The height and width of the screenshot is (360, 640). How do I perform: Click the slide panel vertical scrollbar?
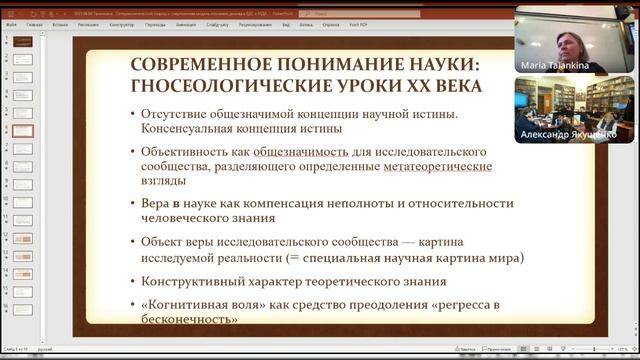pyautogui.click(x=42, y=188)
